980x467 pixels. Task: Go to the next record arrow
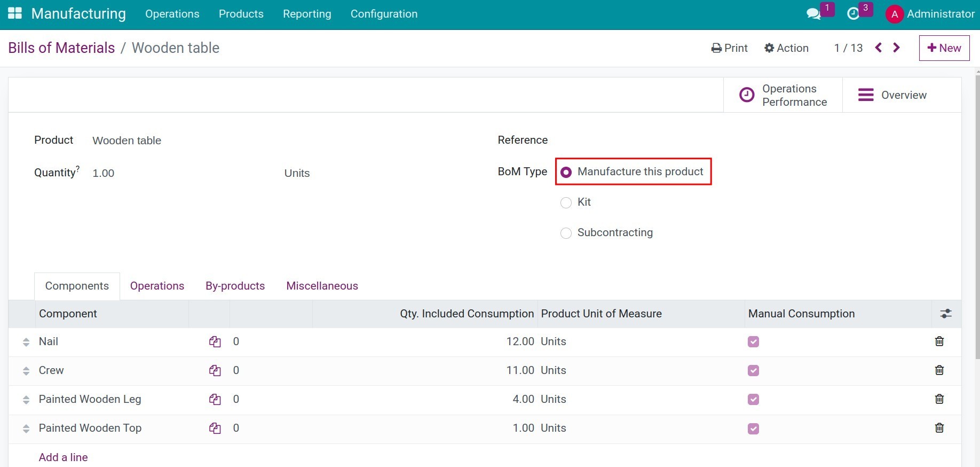[897, 48]
